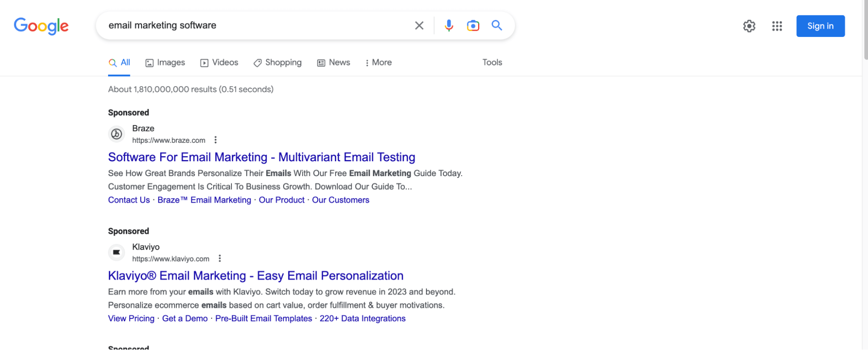Open Get a Demo sitelink
The width and height of the screenshot is (868, 350).
(185, 319)
